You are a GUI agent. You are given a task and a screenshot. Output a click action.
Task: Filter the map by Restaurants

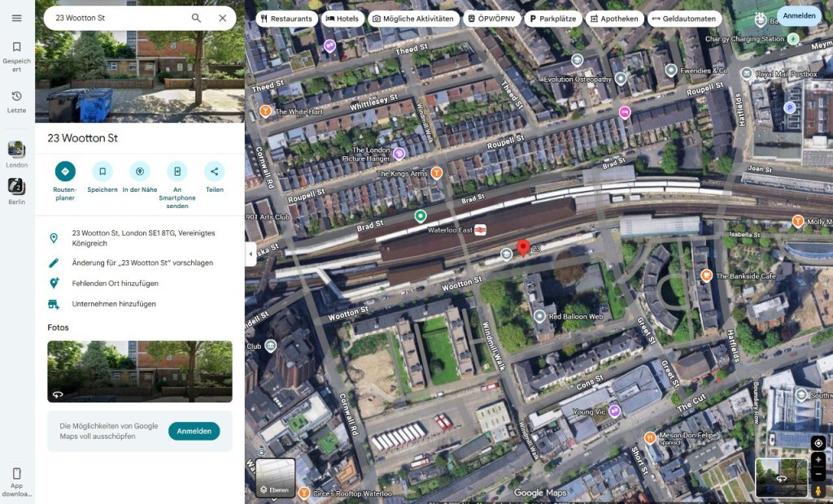click(x=286, y=19)
